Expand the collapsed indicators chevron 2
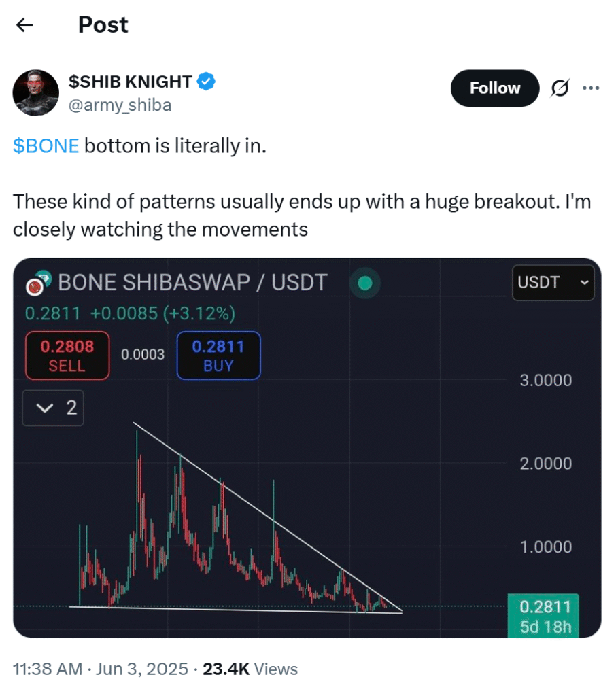This screenshot has height=696, width=616. [x=53, y=408]
